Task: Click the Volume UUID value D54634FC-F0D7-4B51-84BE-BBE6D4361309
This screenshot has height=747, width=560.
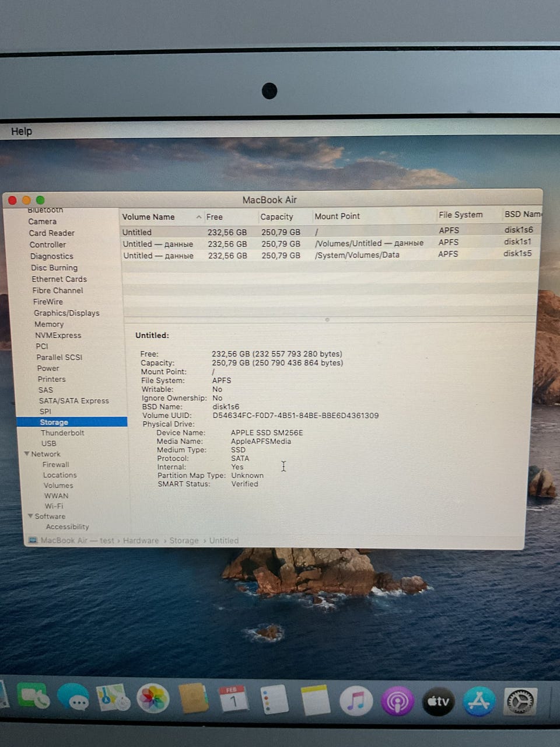Action: [295, 416]
